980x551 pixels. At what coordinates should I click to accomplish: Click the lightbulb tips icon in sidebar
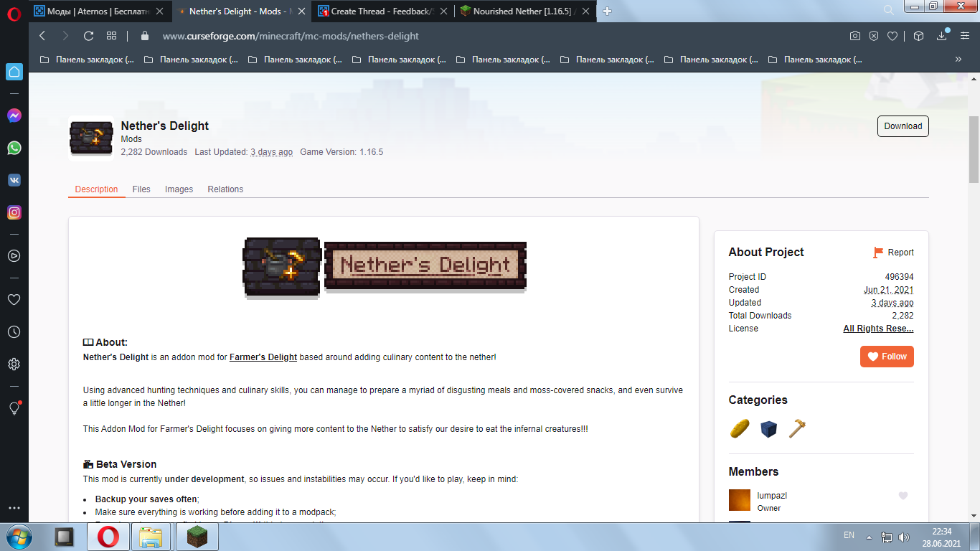[x=14, y=408]
